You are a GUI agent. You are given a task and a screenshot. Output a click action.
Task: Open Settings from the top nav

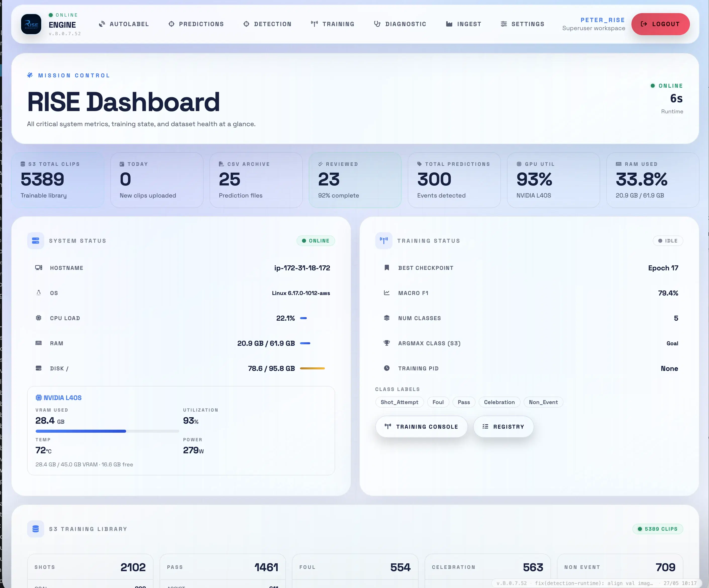(x=522, y=24)
